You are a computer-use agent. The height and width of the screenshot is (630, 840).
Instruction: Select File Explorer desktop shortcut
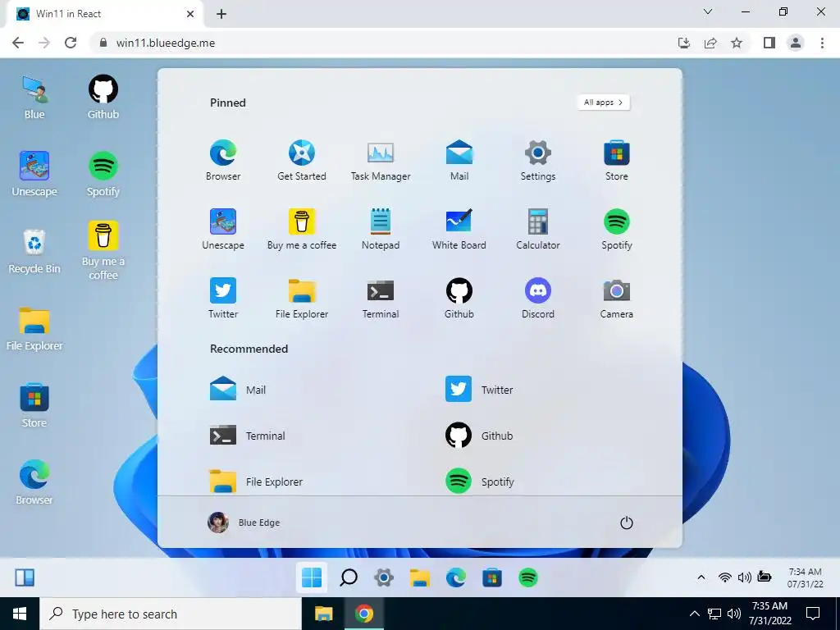34,328
